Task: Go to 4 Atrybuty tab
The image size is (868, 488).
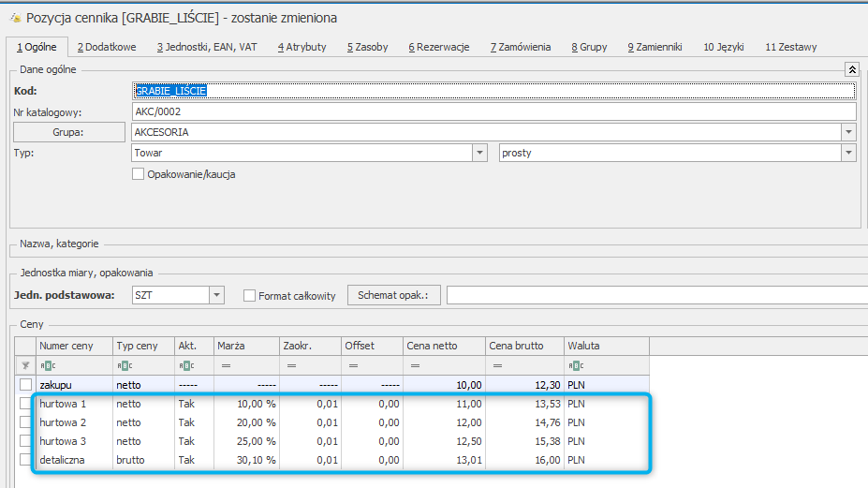Action: tap(302, 47)
